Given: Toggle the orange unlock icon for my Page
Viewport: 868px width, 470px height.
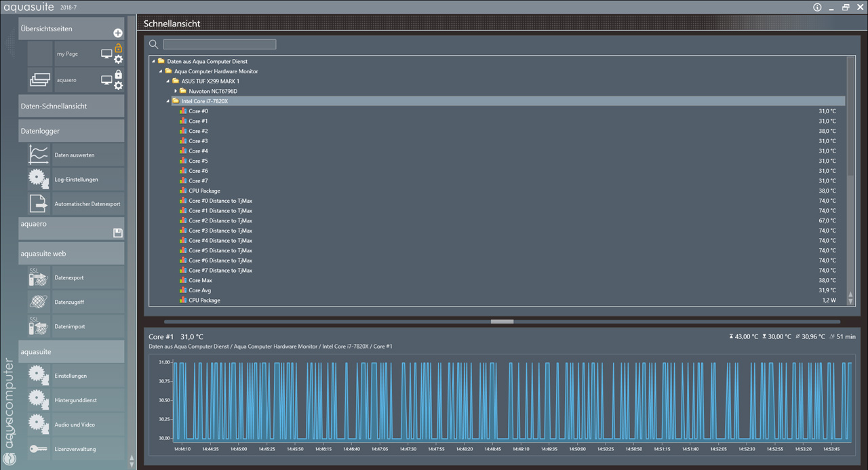Looking at the screenshot, I should (118, 47).
